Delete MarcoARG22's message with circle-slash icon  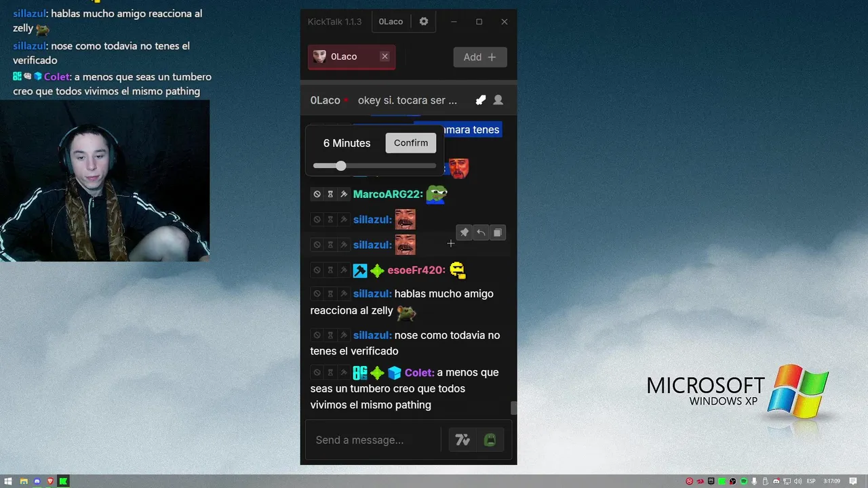pyautogui.click(x=317, y=195)
